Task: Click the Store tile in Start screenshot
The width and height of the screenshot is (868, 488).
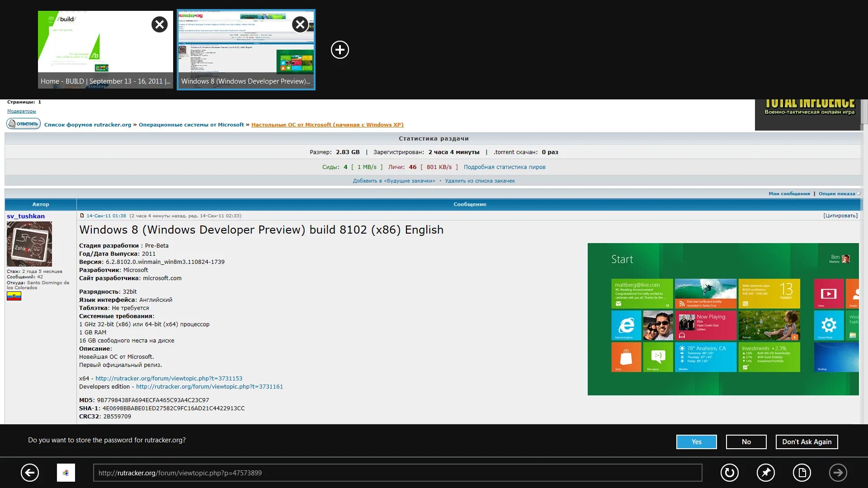Action: tap(626, 357)
